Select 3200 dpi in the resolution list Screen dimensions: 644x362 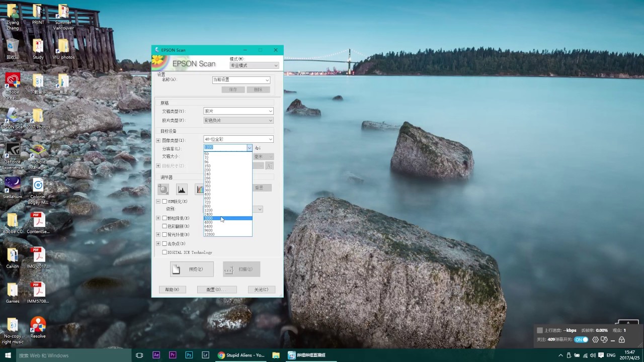(227, 218)
